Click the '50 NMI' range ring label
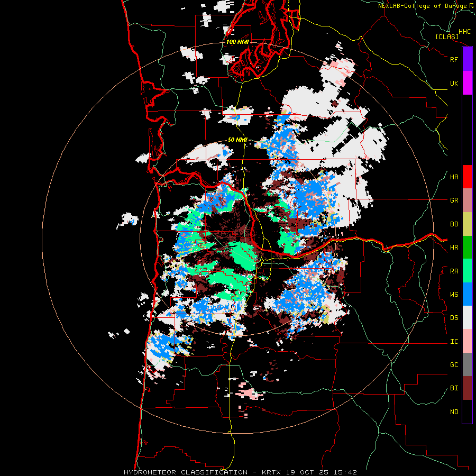 pos(237,140)
